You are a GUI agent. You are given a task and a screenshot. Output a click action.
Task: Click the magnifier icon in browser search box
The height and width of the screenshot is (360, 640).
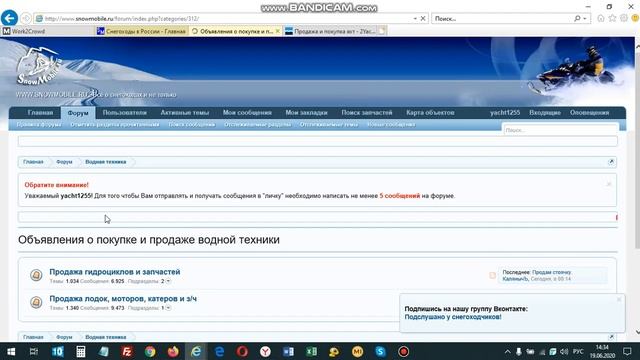click(x=577, y=19)
